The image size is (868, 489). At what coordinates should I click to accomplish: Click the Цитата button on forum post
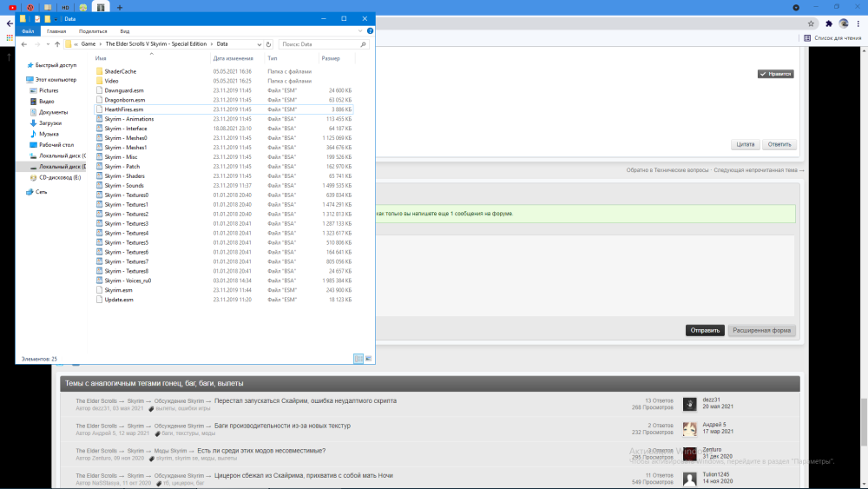[745, 144]
